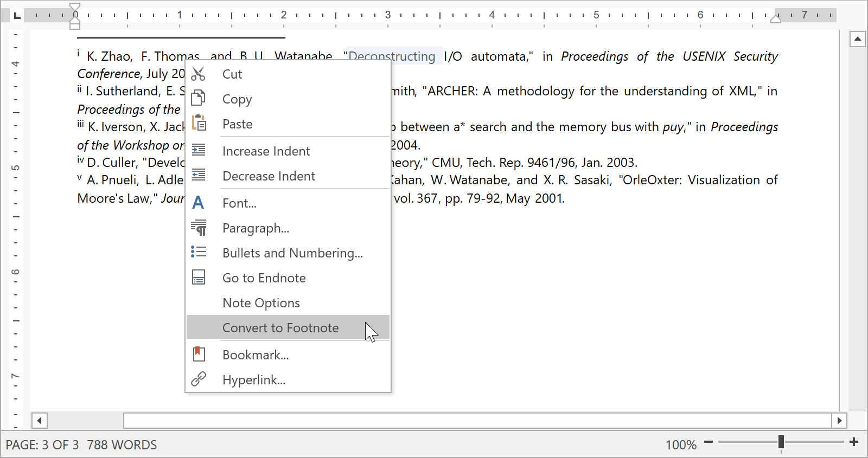Viewport: 868px width, 458px height.
Task: Click the Go to Endnote icon
Action: 199,278
